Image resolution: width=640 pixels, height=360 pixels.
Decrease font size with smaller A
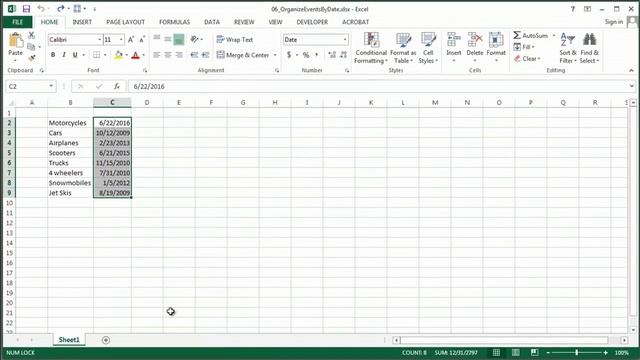(x=142, y=40)
